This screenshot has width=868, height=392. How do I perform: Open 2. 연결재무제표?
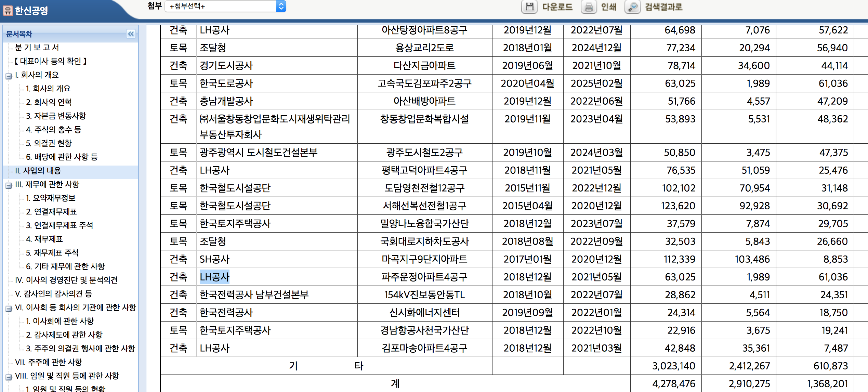tap(51, 212)
